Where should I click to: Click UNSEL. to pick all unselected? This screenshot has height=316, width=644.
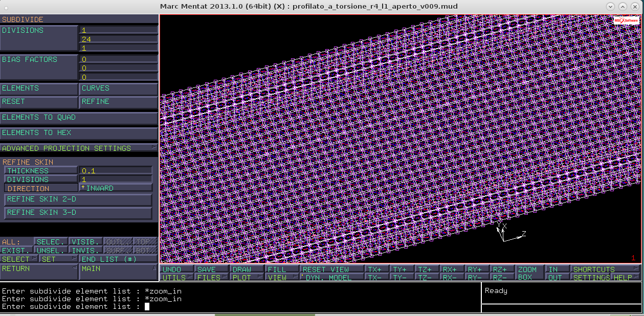point(51,251)
